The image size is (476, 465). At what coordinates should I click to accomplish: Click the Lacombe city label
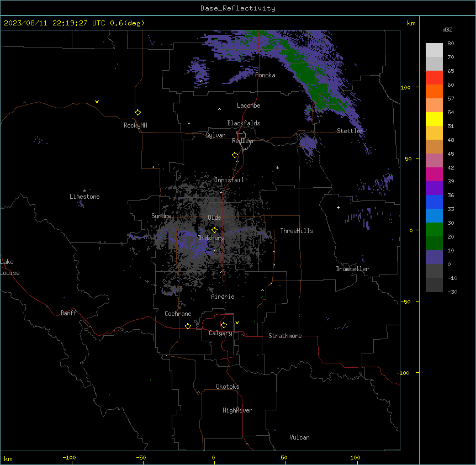(248, 105)
